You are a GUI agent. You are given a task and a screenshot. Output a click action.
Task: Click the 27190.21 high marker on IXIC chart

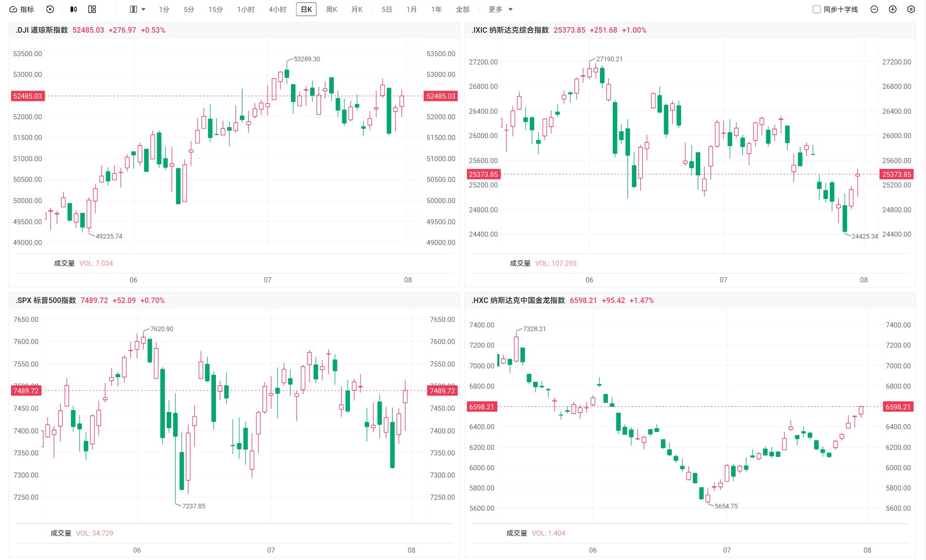pyautogui.click(x=609, y=59)
